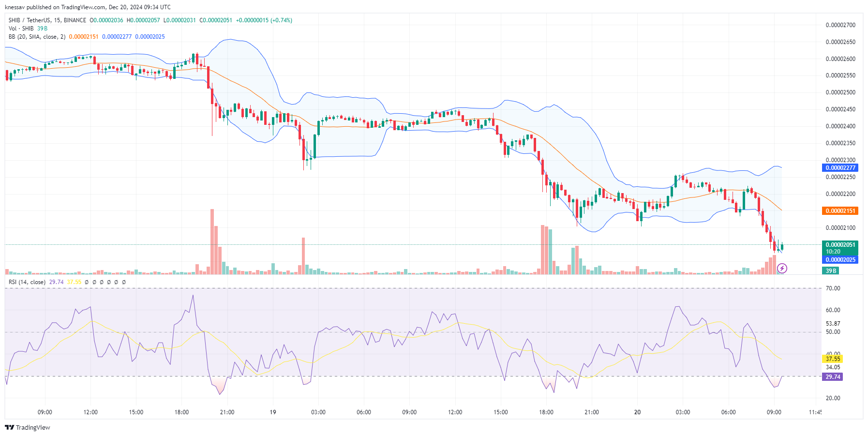Click the 60.00 RSI axis label

pyautogui.click(x=833, y=310)
